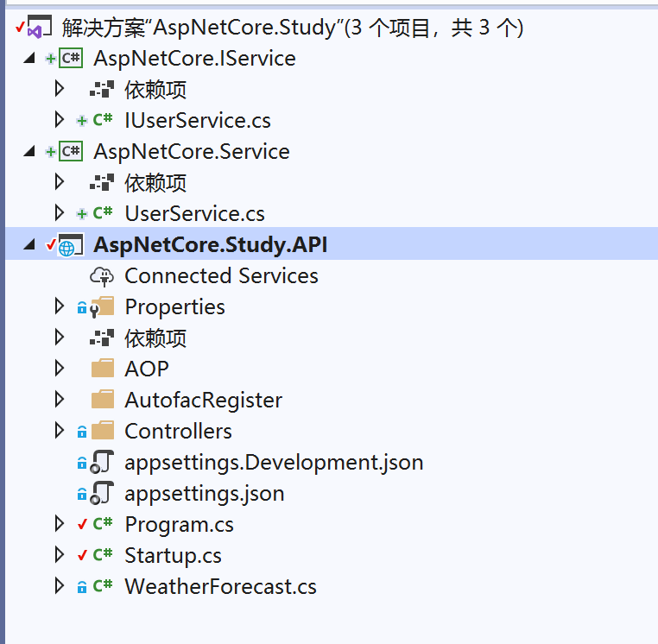658x644 pixels.
Task: Expand dependencies under AspNetCore.IService
Action: coord(60,89)
